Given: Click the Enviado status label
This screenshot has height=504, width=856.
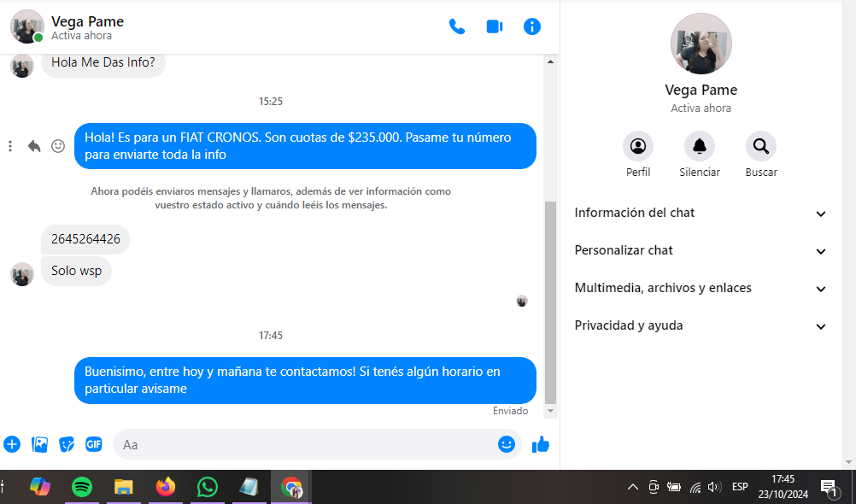Looking at the screenshot, I should [510, 411].
